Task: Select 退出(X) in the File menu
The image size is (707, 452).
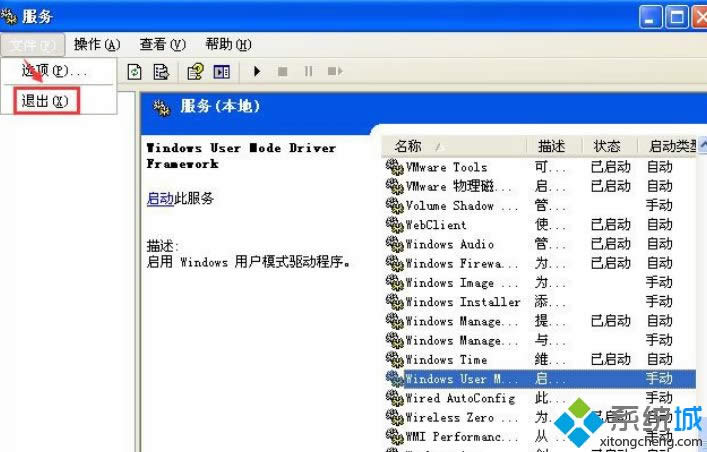Action: [x=45, y=101]
